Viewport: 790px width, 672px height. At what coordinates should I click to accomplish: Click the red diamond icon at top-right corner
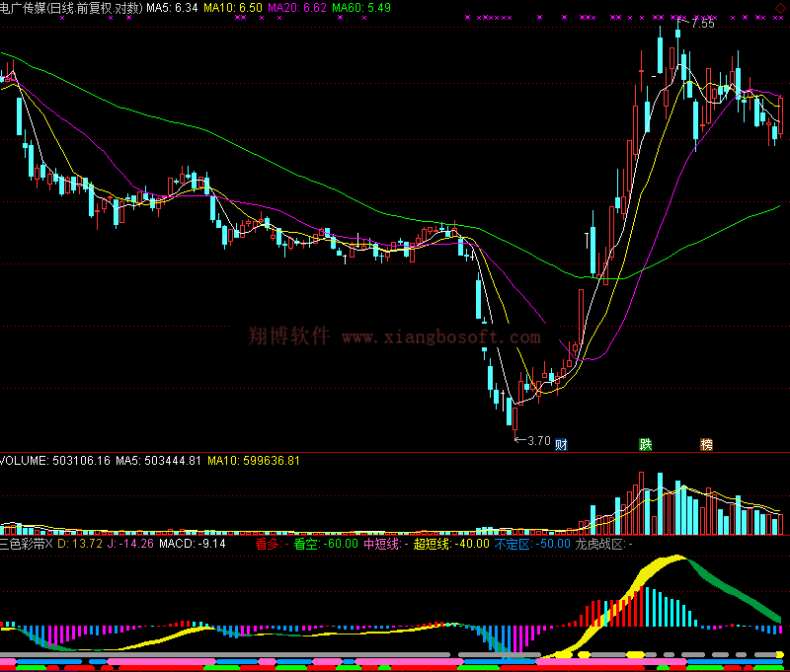coord(780,8)
